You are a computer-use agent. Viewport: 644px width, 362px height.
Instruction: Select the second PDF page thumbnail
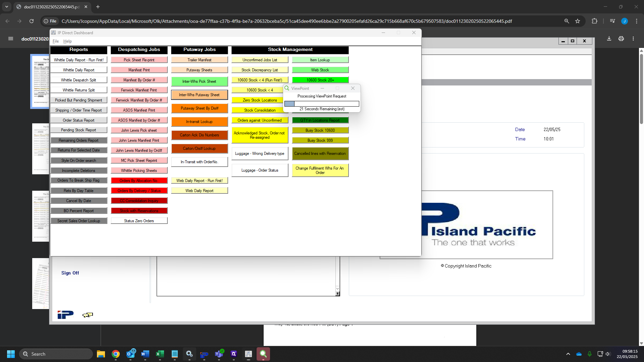[x=41, y=149]
